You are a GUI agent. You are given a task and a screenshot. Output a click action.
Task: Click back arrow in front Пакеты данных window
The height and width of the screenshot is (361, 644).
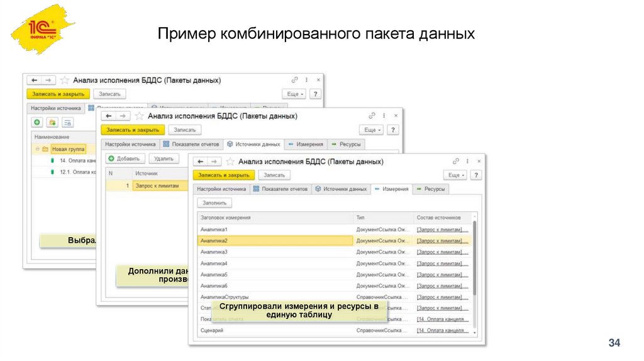[201, 162]
